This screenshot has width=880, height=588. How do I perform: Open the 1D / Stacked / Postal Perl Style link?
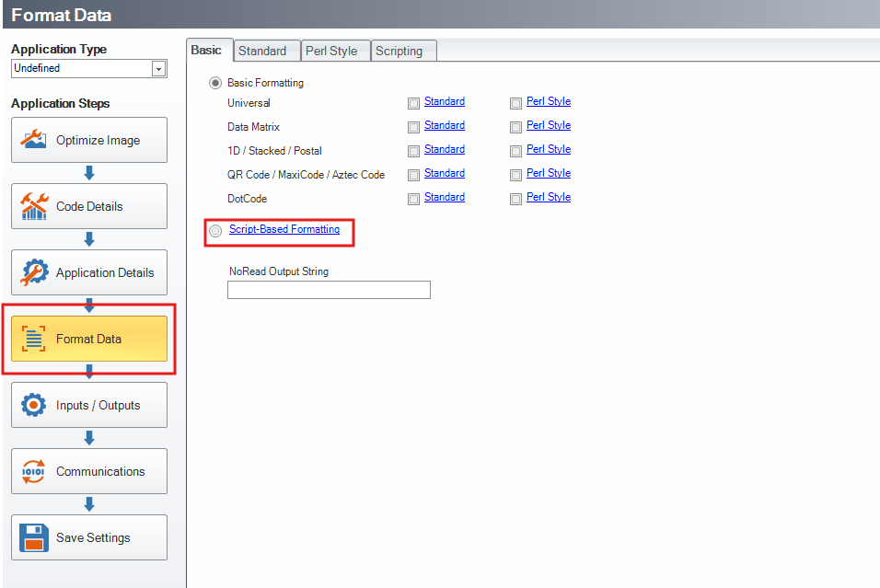click(x=549, y=149)
